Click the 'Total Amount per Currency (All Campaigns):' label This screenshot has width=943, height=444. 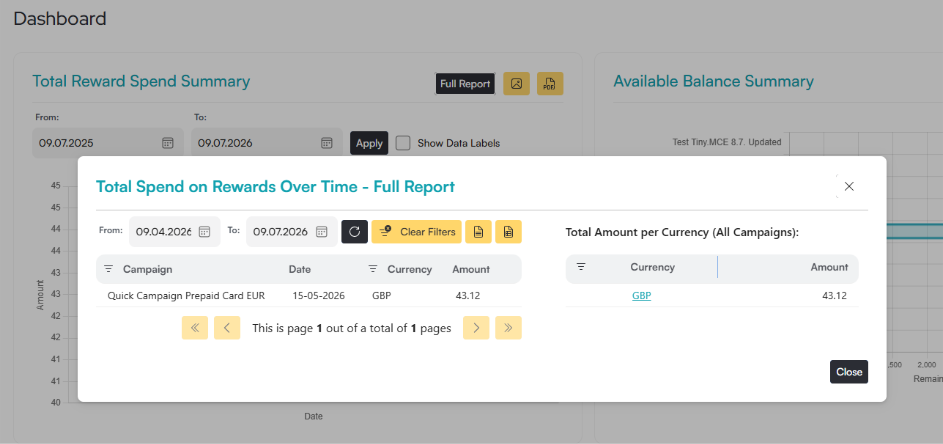pos(682,233)
